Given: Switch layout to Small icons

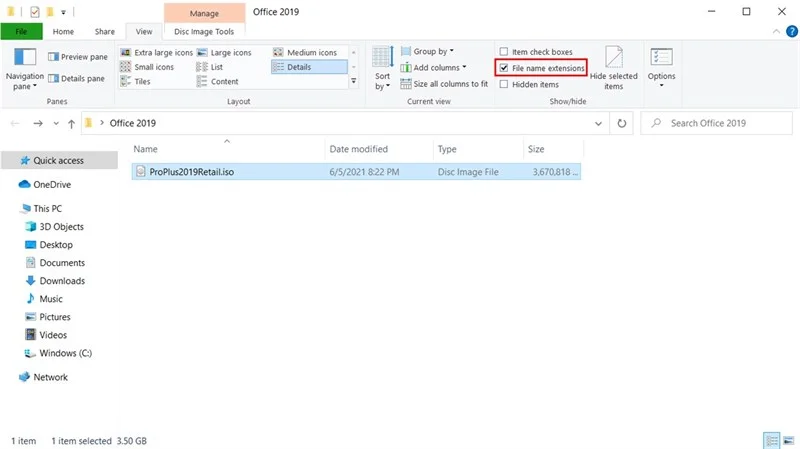Looking at the screenshot, I should 147,67.
